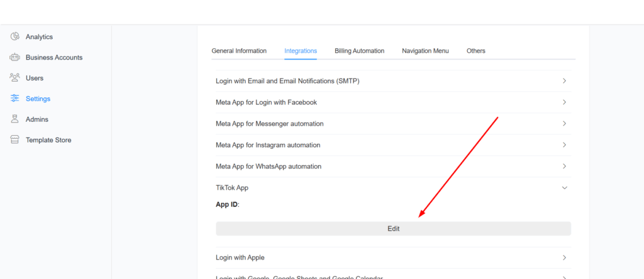Expand Meta App for WhatsApp automation

tap(564, 167)
